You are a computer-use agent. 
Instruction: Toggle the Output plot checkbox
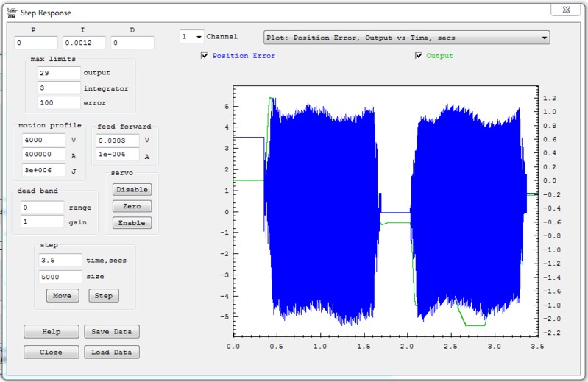pyautogui.click(x=419, y=56)
